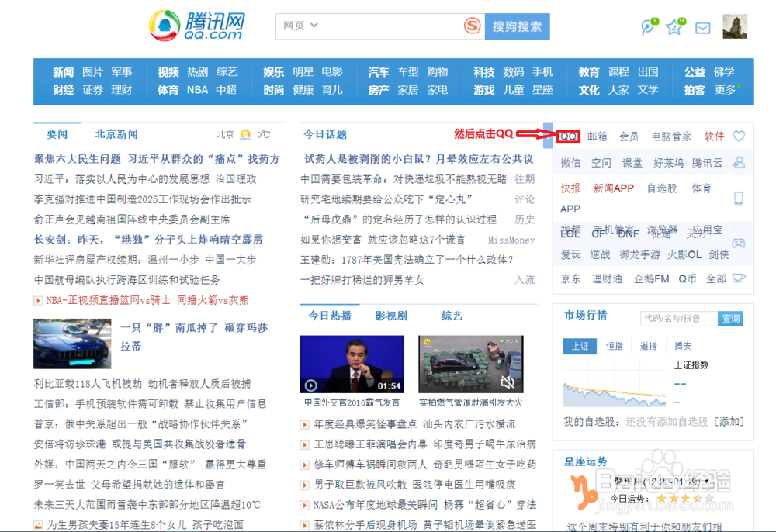This screenshot has height=532, width=776.
Task: Click the 查询 button in 市场行情
Action: 730,318
